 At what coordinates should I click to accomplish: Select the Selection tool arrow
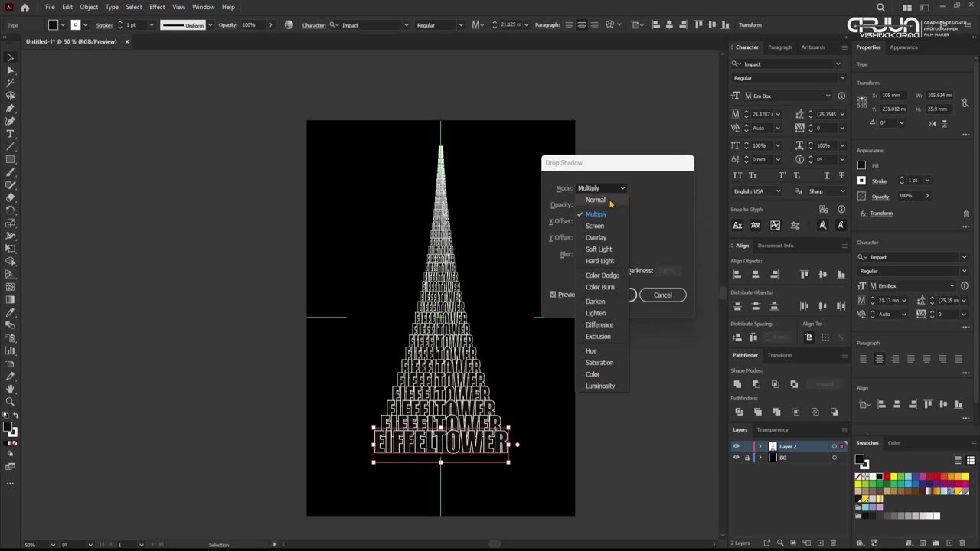pyautogui.click(x=10, y=57)
